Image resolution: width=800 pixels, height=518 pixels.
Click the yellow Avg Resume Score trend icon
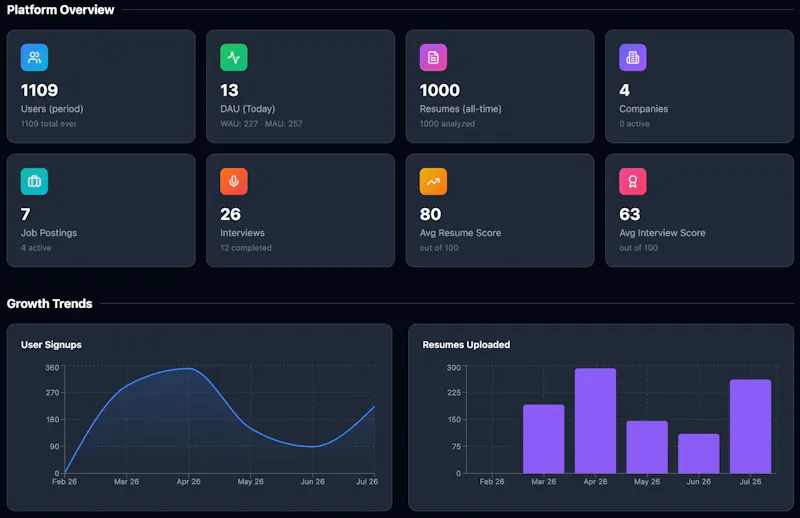point(433,181)
